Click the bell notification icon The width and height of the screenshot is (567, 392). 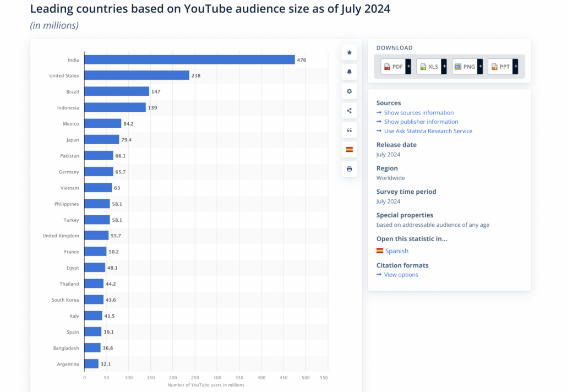(x=349, y=72)
